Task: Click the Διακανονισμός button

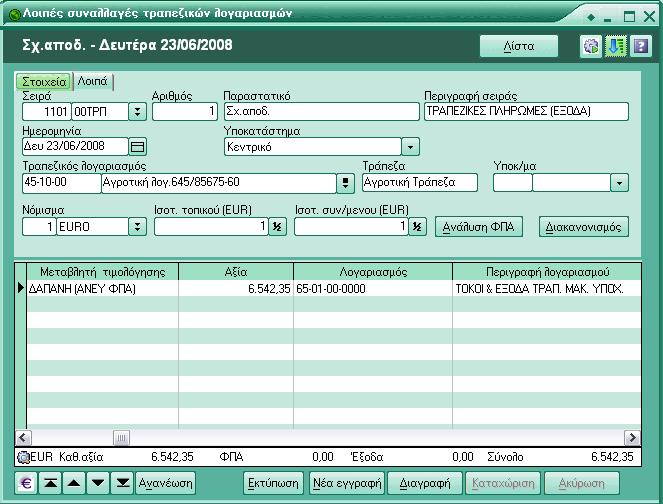Action: point(584,227)
